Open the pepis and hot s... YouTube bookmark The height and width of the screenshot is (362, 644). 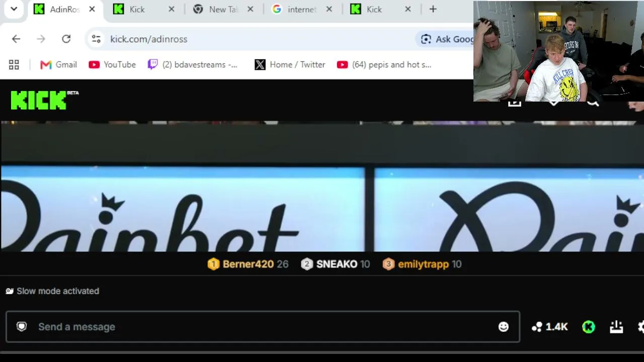[384, 64]
